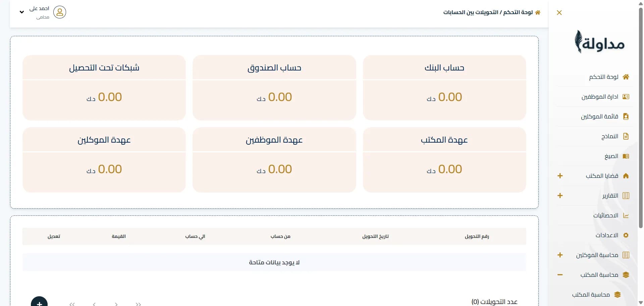Click the home icon in the breadcrumb
The height and width of the screenshot is (306, 644).
538,12
